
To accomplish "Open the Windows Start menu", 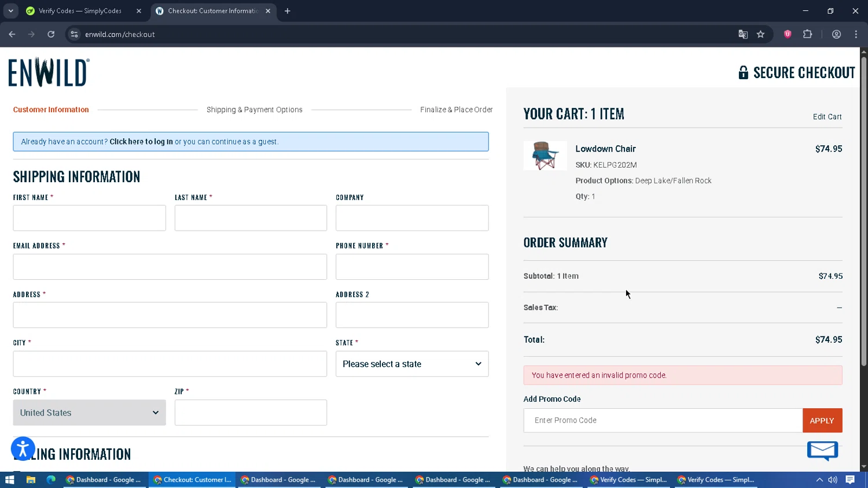I will 9,480.
